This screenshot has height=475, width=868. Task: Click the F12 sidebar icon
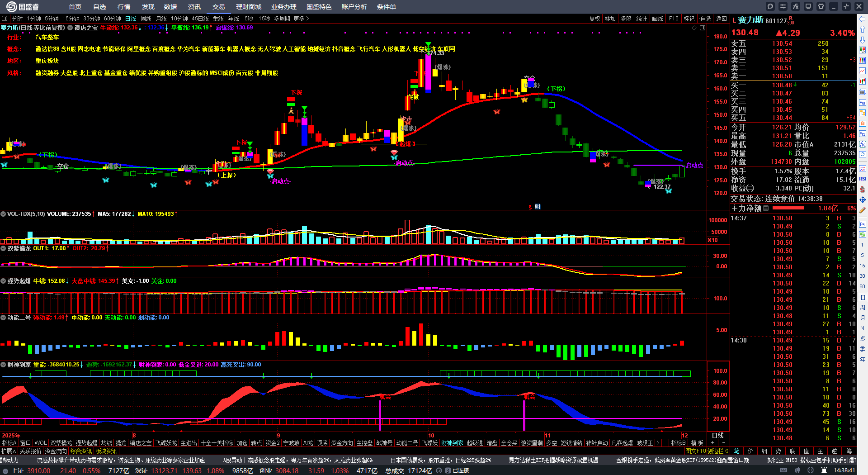point(863,134)
